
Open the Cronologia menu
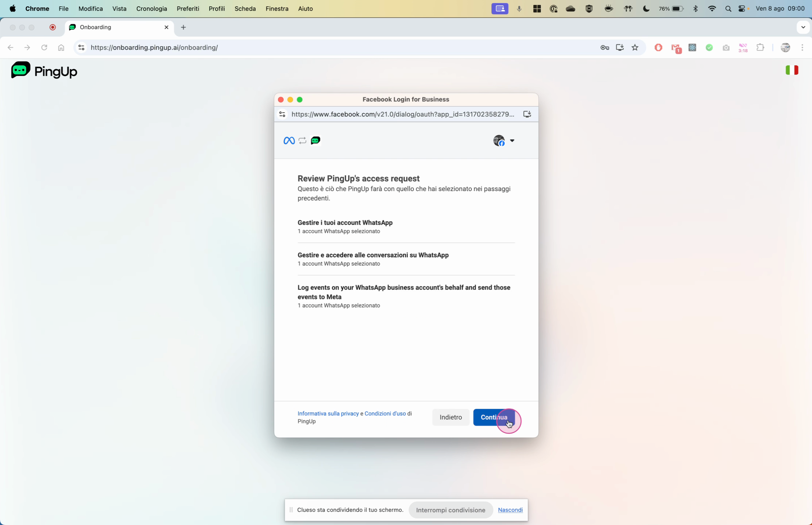[x=151, y=9]
